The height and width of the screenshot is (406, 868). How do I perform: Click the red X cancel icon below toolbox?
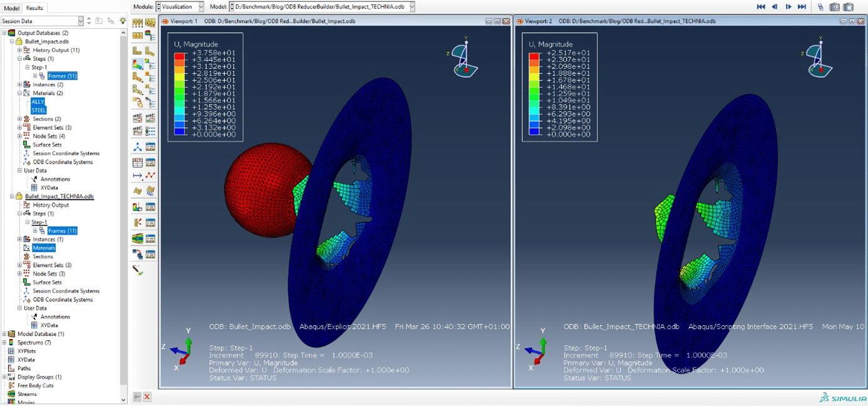click(x=147, y=397)
